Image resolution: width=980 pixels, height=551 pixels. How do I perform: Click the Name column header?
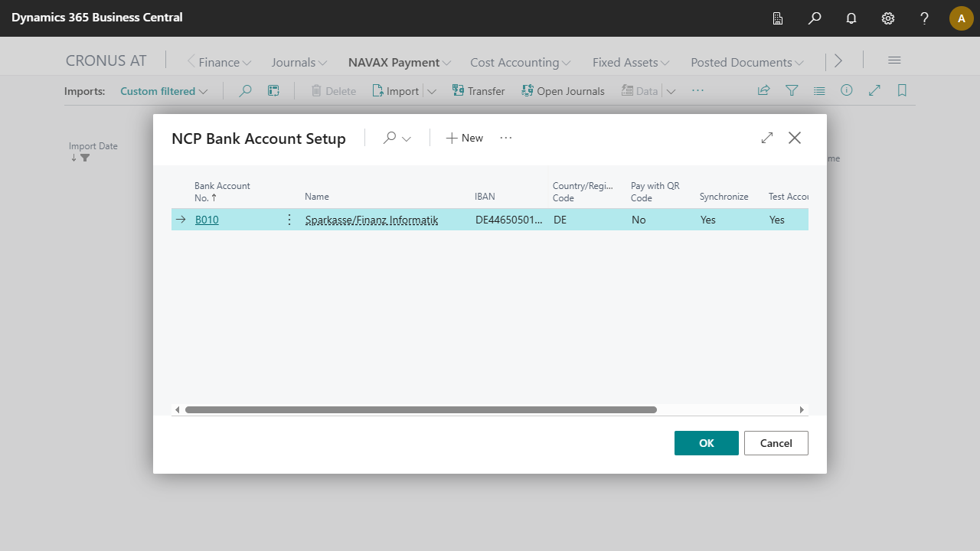(x=317, y=197)
